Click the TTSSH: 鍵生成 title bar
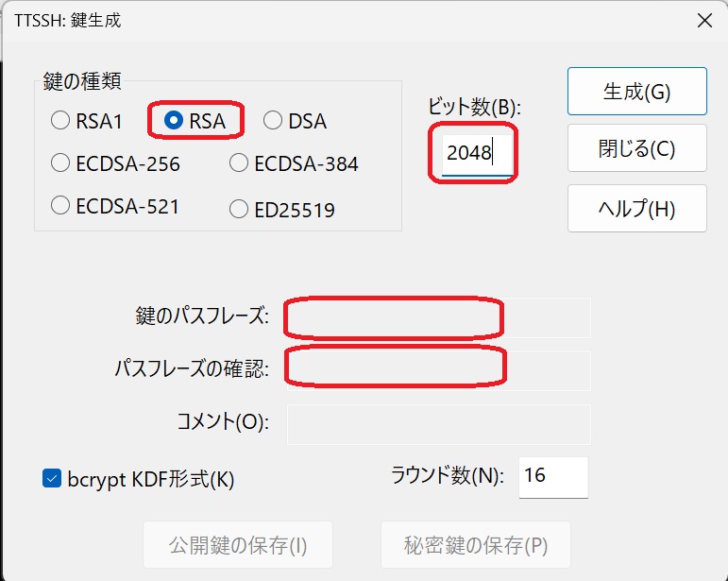Screen dimensions: 728x581 pos(330,19)
